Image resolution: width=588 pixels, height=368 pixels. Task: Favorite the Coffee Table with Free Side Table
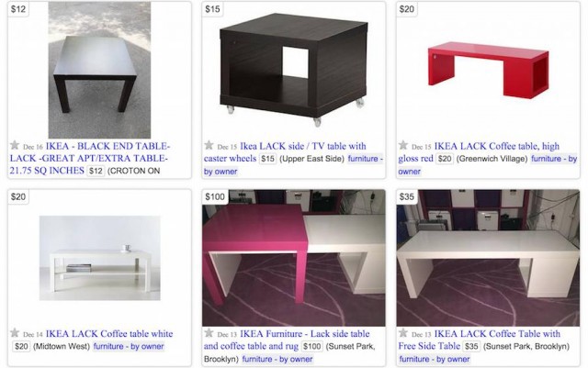pyautogui.click(x=403, y=333)
